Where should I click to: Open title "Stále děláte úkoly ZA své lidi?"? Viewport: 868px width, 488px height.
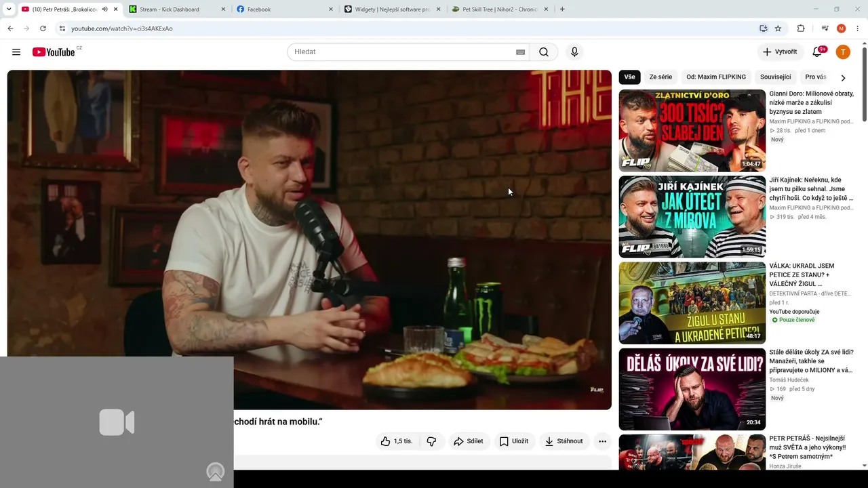(x=812, y=361)
